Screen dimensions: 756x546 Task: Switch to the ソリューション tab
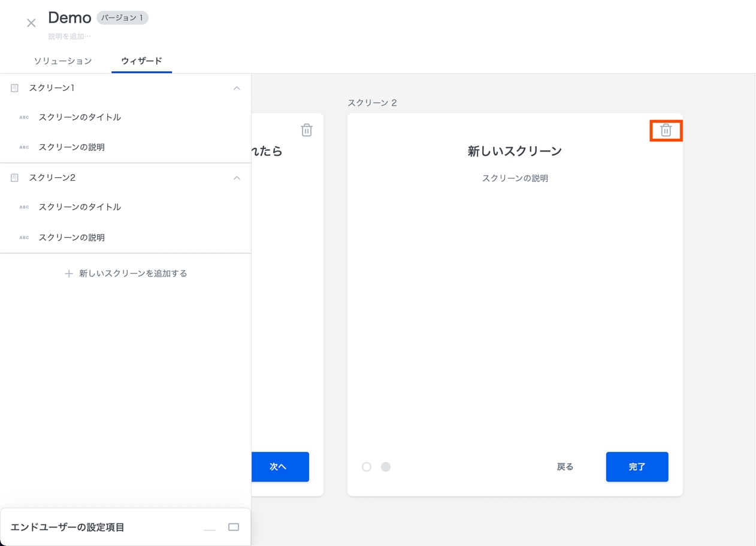point(63,61)
